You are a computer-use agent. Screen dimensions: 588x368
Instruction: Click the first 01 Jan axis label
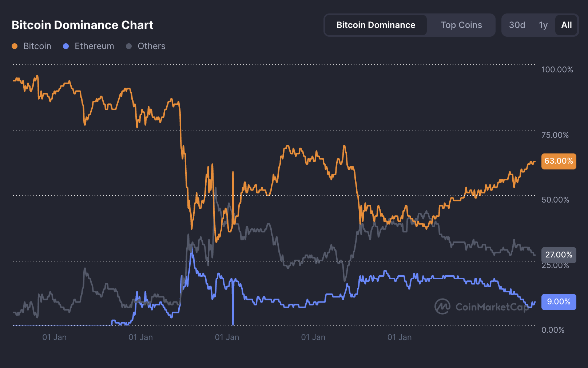pos(55,337)
